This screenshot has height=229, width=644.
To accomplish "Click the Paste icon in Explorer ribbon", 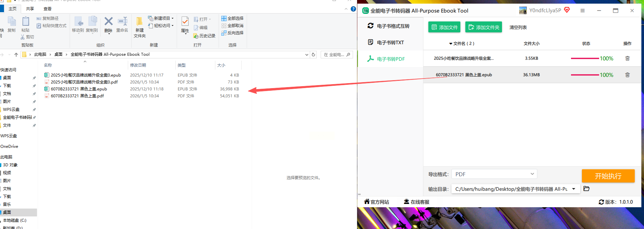I will (x=25, y=22).
